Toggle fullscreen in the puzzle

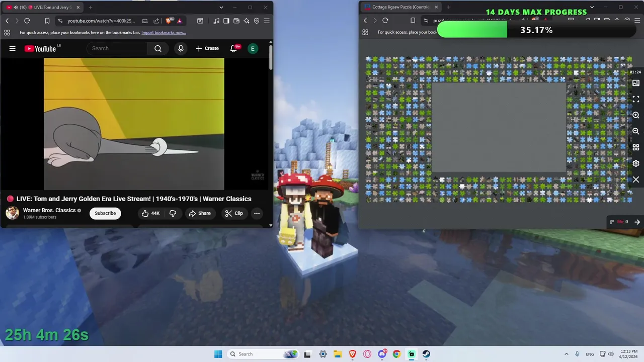(x=636, y=99)
